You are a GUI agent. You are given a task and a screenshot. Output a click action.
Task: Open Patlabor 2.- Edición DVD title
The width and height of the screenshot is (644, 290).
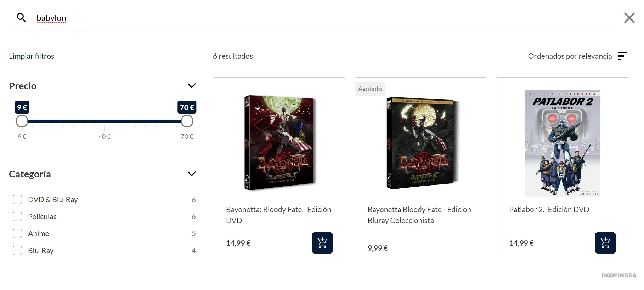(x=549, y=209)
